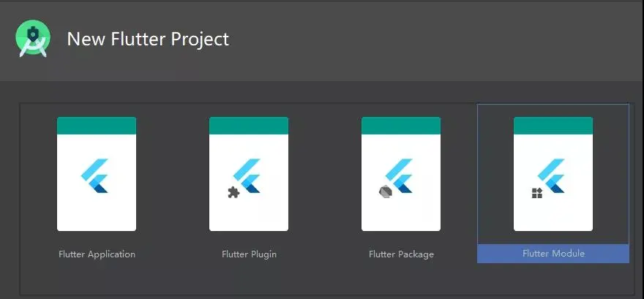Click the Flutter Application label

click(97, 254)
